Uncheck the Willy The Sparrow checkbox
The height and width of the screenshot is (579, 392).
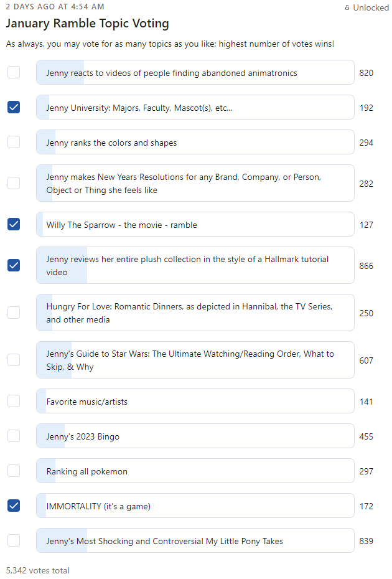point(14,224)
